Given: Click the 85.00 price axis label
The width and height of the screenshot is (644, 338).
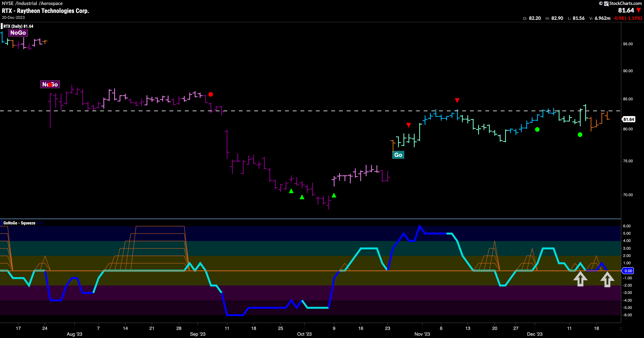Looking at the screenshot, I should pos(628,99).
